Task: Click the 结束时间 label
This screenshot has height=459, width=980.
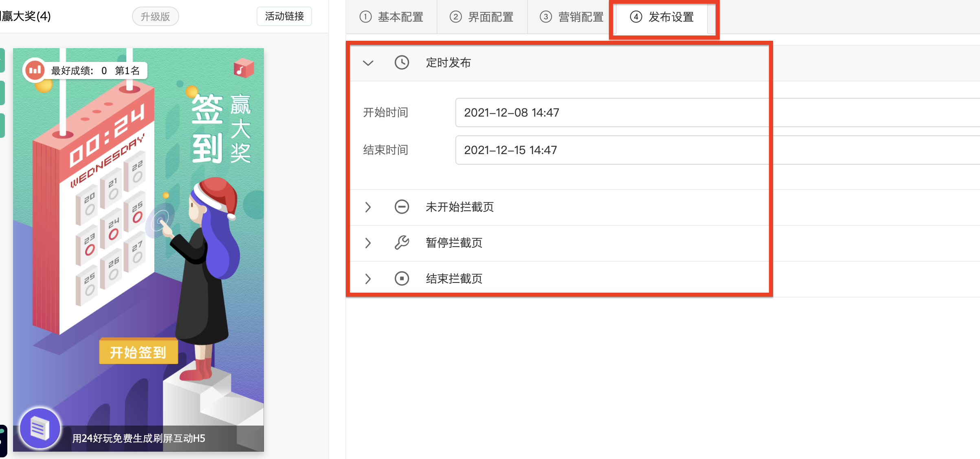Action: tap(386, 150)
